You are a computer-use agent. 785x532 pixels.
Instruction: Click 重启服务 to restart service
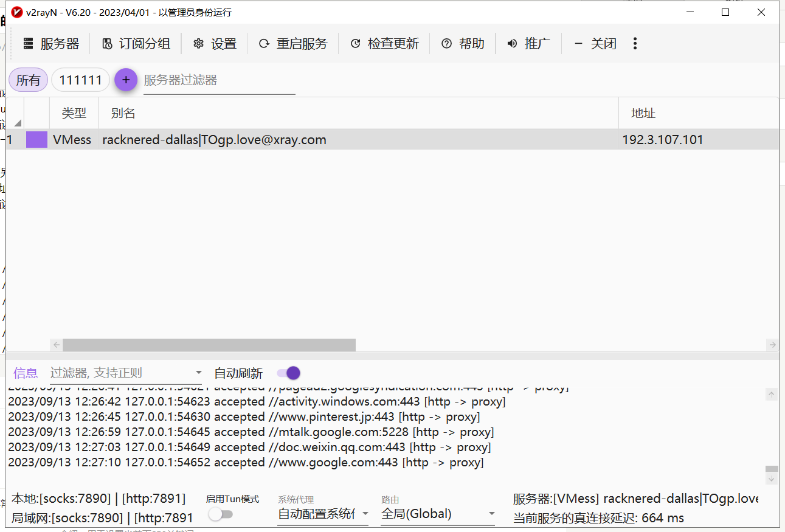pos(294,44)
